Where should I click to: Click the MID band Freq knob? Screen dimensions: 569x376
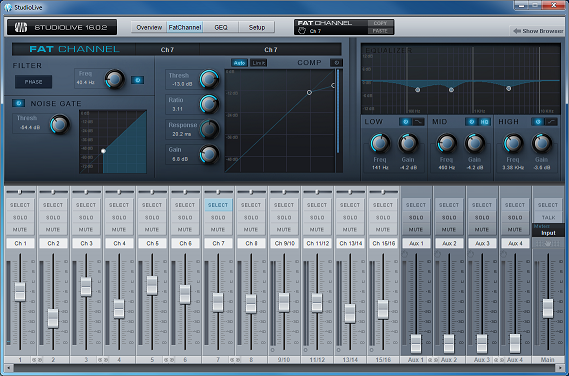point(446,143)
